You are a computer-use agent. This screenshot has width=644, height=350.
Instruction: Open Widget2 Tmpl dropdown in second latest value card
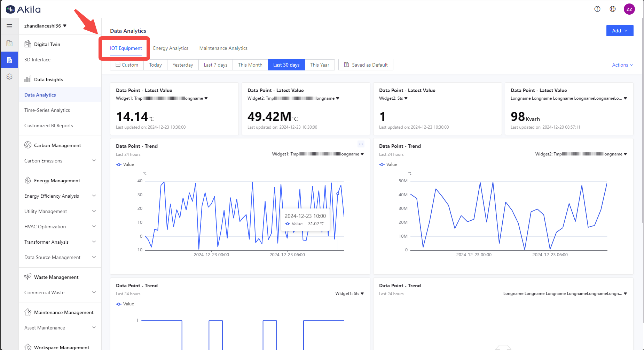(293, 98)
